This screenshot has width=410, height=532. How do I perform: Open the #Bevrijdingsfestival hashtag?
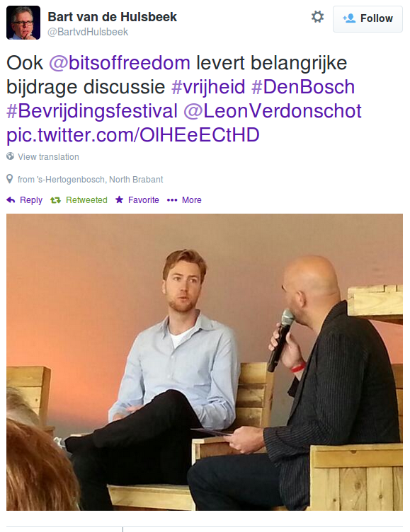(92, 112)
